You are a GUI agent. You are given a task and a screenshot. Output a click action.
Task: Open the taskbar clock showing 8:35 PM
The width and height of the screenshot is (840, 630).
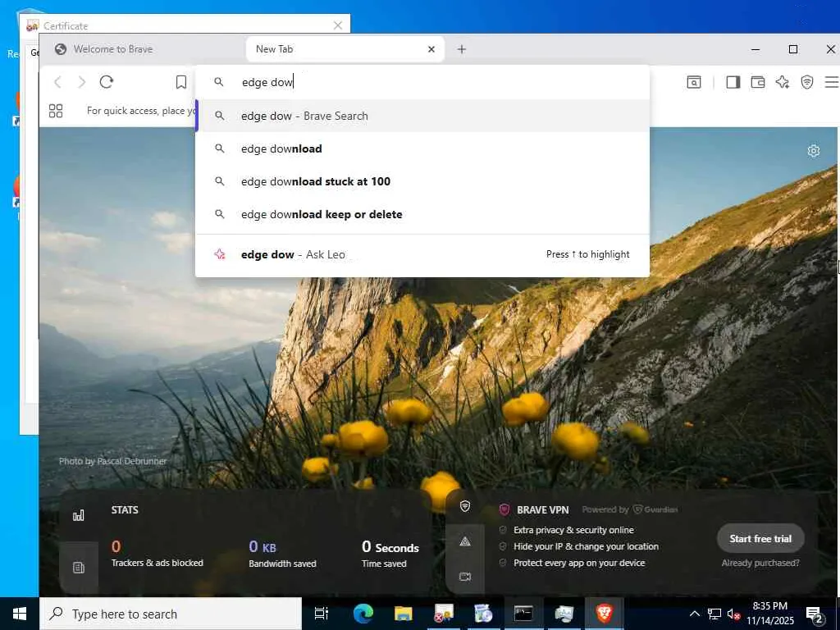769,614
